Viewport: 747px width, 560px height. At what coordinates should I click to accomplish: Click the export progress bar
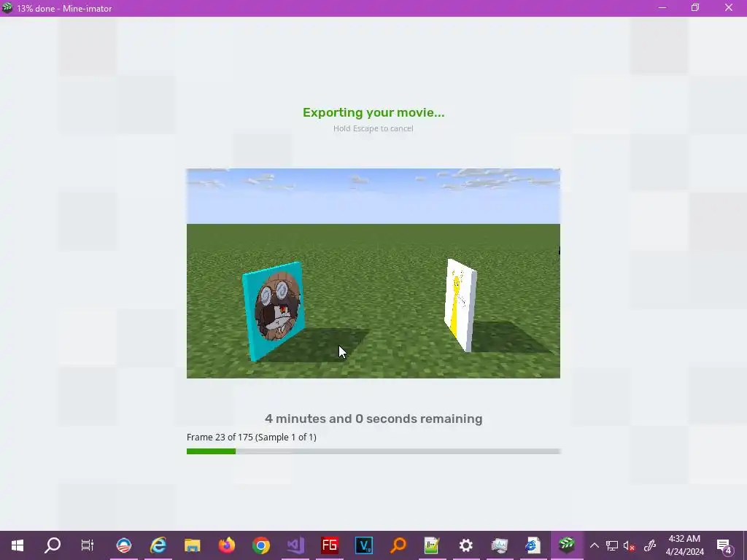[x=373, y=451]
